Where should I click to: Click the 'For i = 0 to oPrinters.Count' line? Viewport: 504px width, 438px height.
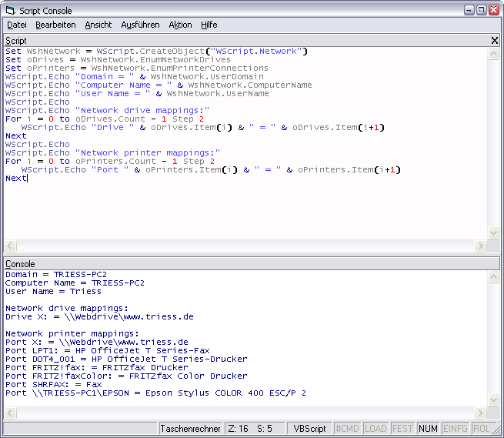110,161
